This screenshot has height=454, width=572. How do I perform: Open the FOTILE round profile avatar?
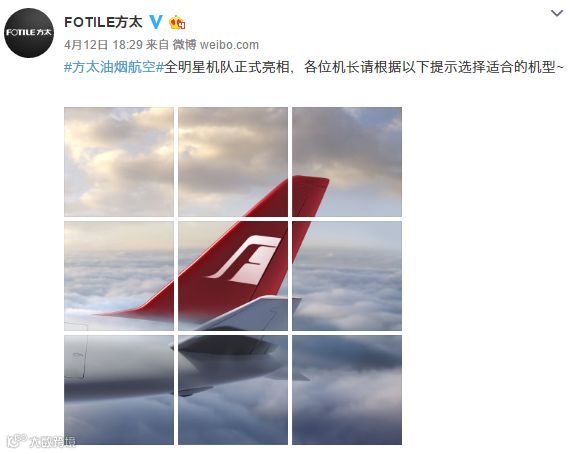[x=29, y=33]
